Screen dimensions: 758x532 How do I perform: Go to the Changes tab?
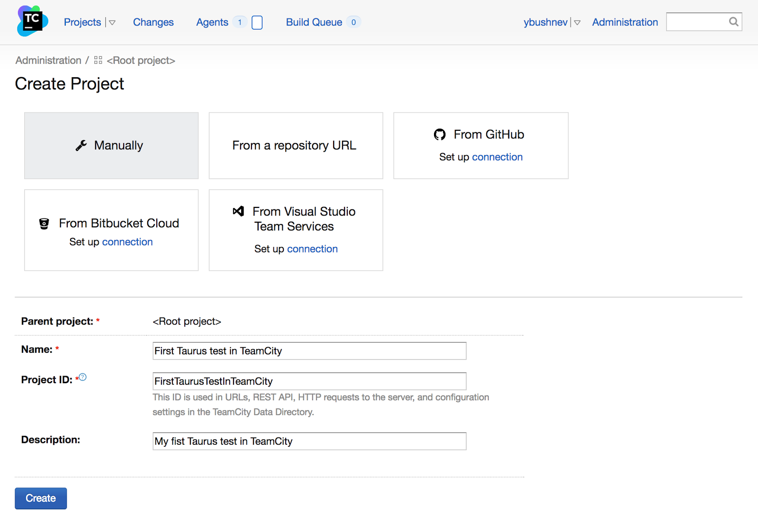click(x=153, y=22)
